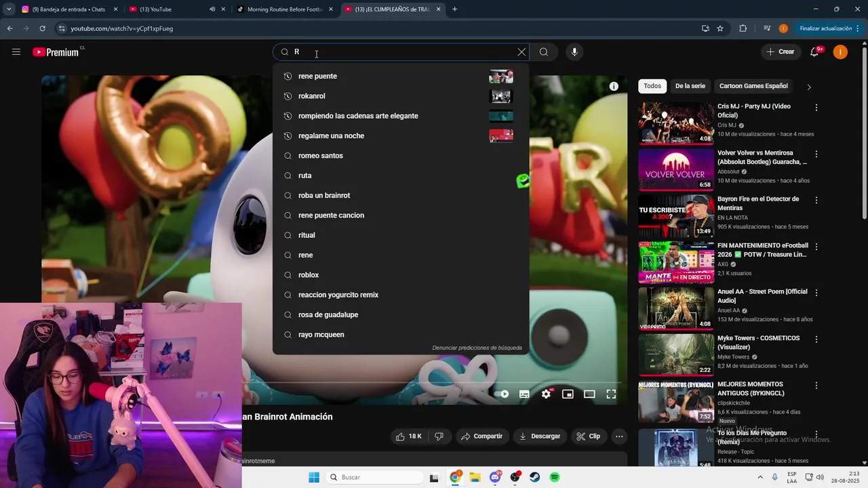Image resolution: width=868 pixels, height=488 pixels.
Task: Switch to the Instagram Chats tab
Action: pyautogui.click(x=68, y=9)
